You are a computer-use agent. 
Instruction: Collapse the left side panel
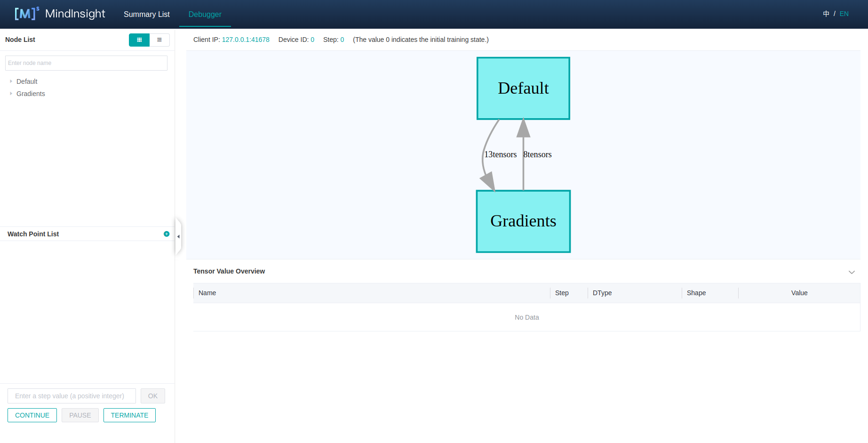point(178,236)
